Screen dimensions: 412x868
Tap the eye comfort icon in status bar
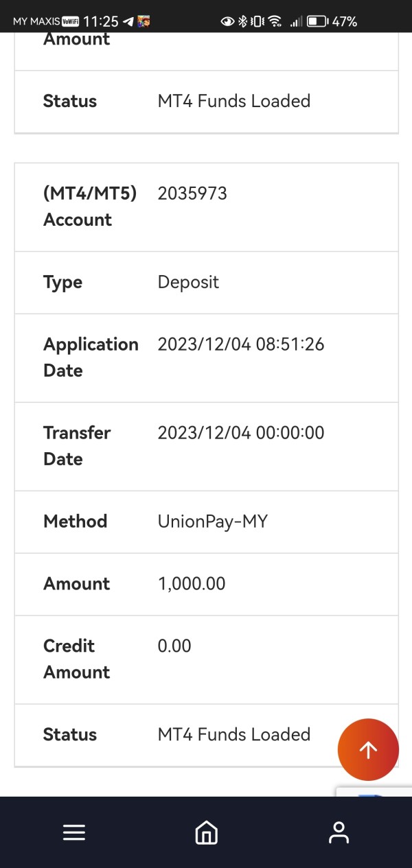point(227,22)
